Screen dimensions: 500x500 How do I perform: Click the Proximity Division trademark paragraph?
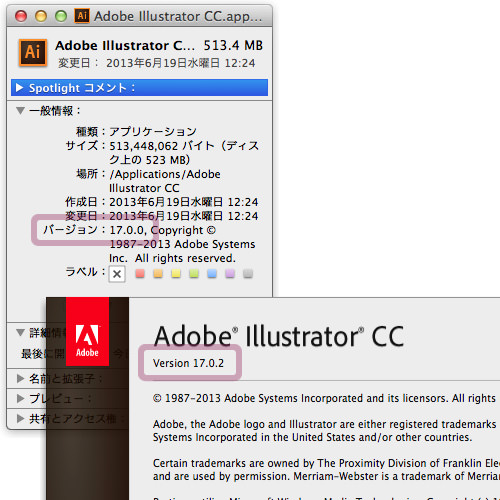pyautogui.click(x=326, y=470)
